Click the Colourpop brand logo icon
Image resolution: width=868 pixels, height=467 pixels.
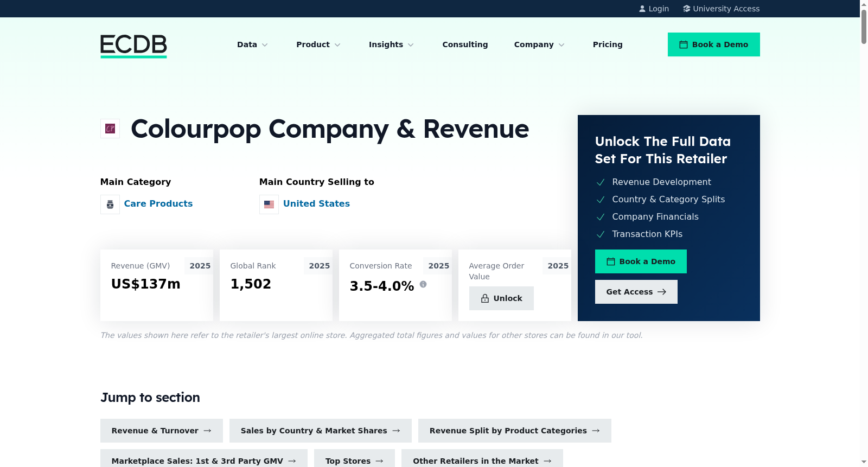pyautogui.click(x=110, y=129)
